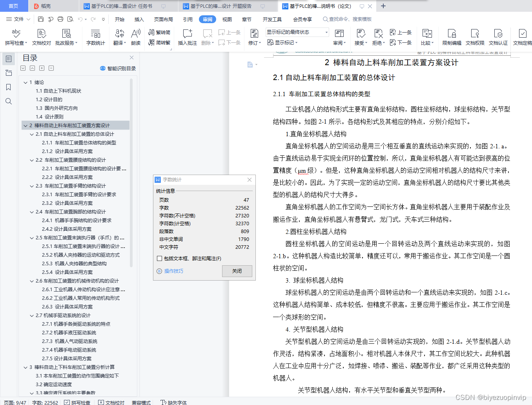Select outline item 2.7.4 机器手电动驱动系统

click(x=69, y=350)
